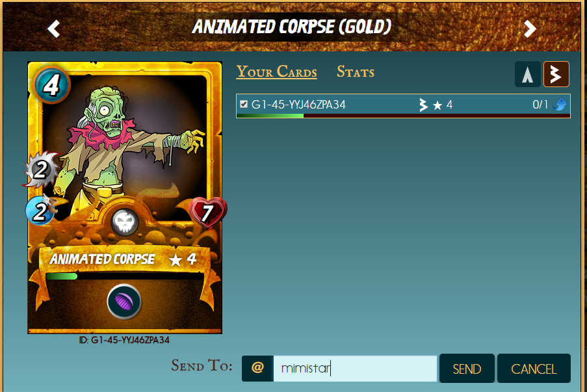Screen dimensions: 587x392
Task: Select the Beta edition filter icon
Action: (556, 74)
